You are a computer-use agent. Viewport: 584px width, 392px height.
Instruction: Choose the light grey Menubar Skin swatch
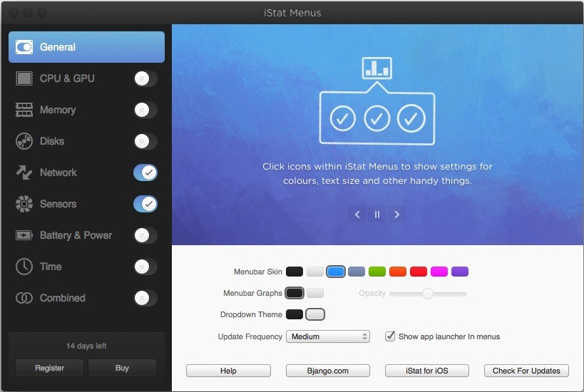tap(315, 272)
